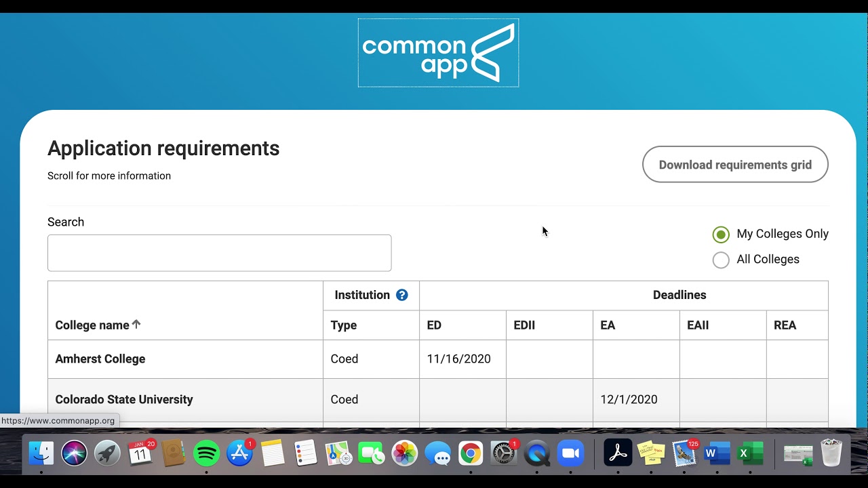Image resolution: width=868 pixels, height=488 pixels.
Task: Open the Contacts book icon
Action: tap(174, 453)
